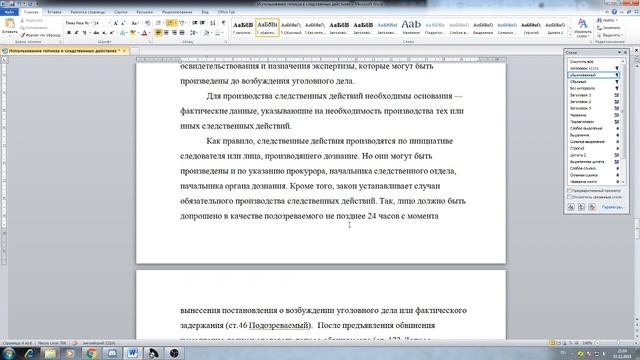Open the Файл tab
The width and height of the screenshot is (640, 360).
(9, 12)
